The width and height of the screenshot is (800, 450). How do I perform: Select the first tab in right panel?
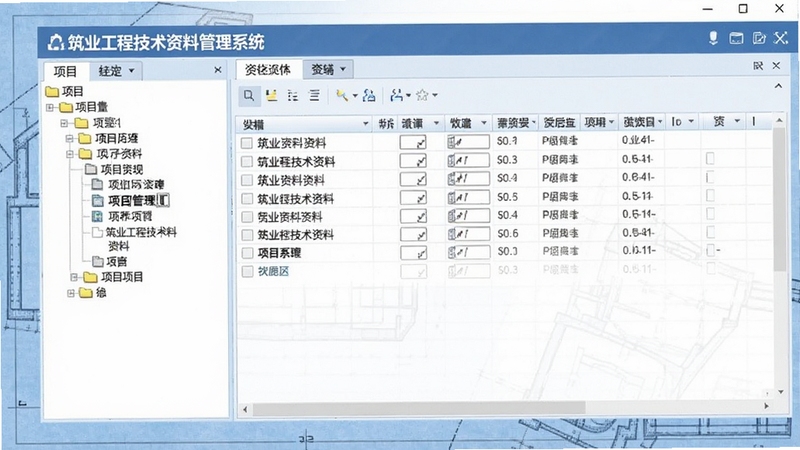pos(268,69)
